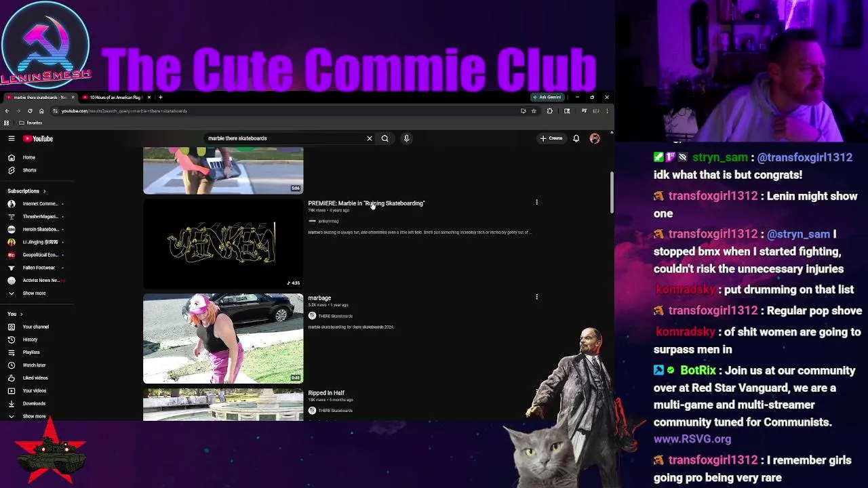Open the YouTube hamburger guide menu
Image resolution: width=868 pixels, height=488 pixels.
click(12, 138)
